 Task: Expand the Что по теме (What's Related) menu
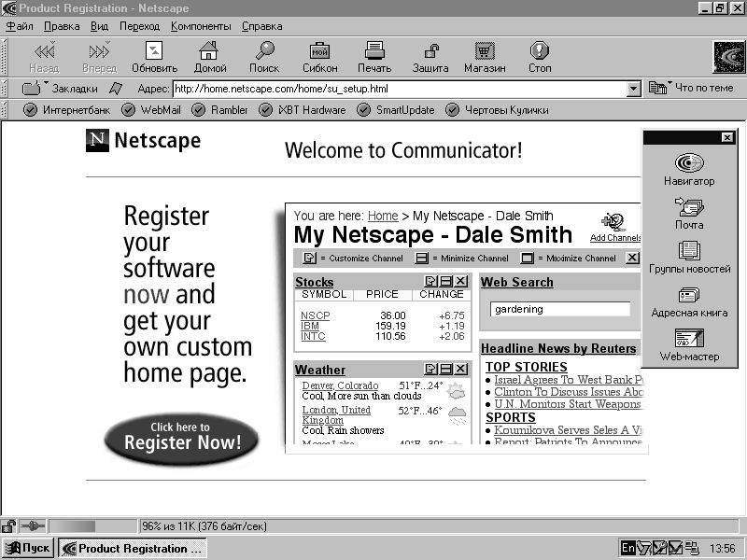pyautogui.click(x=692, y=89)
